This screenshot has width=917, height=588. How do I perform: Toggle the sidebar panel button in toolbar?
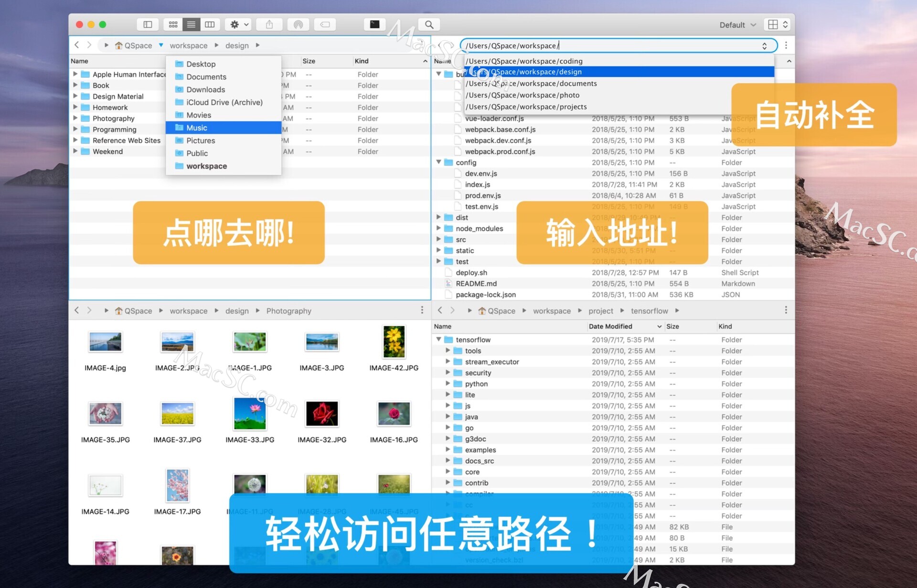tap(148, 24)
